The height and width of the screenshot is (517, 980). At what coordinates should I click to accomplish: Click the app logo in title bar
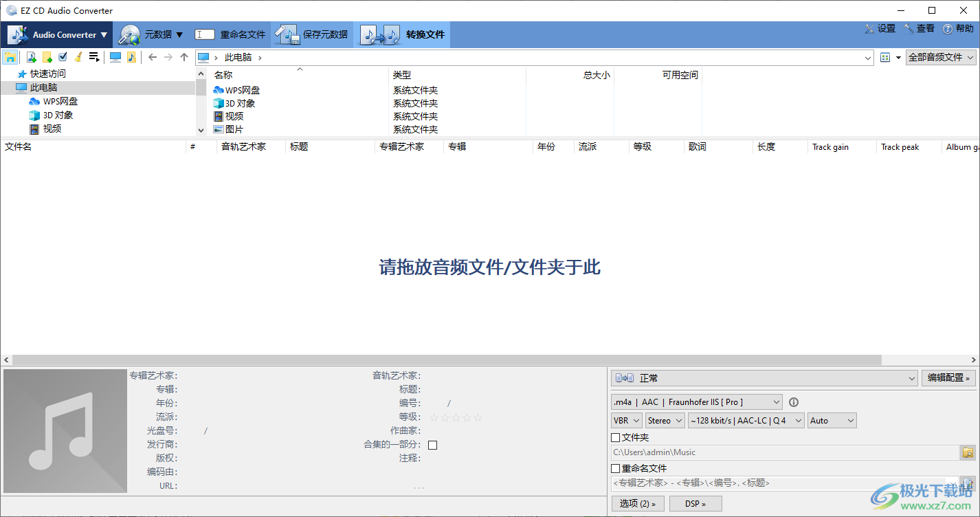12,10
